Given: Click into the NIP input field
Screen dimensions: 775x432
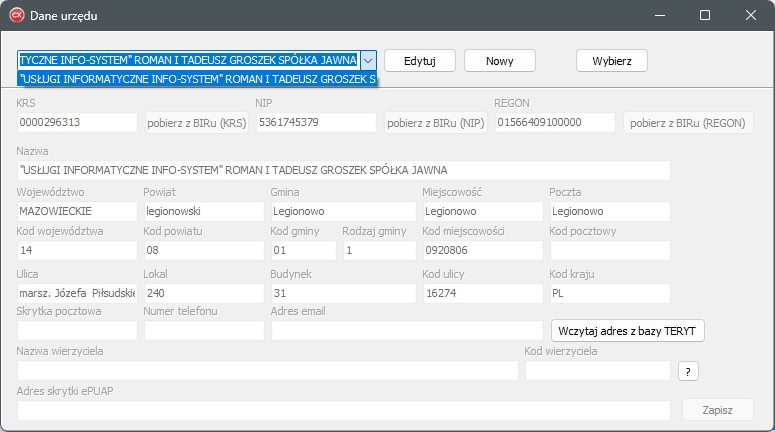Looking at the screenshot, I should (316, 123).
